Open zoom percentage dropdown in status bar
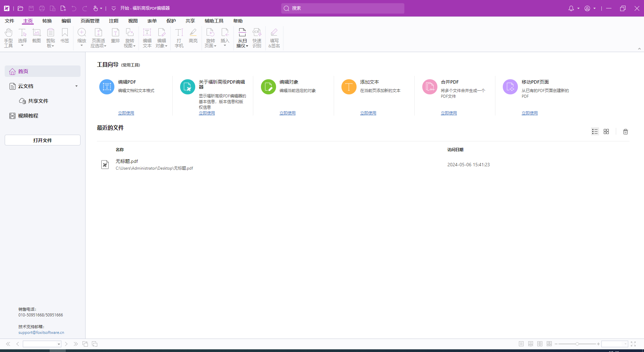 tap(626, 344)
